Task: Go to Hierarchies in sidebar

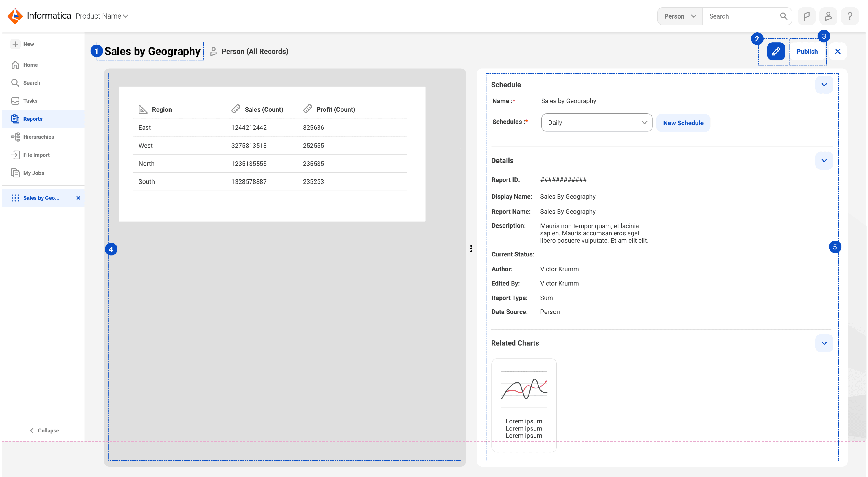Action: click(x=38, y=137)
